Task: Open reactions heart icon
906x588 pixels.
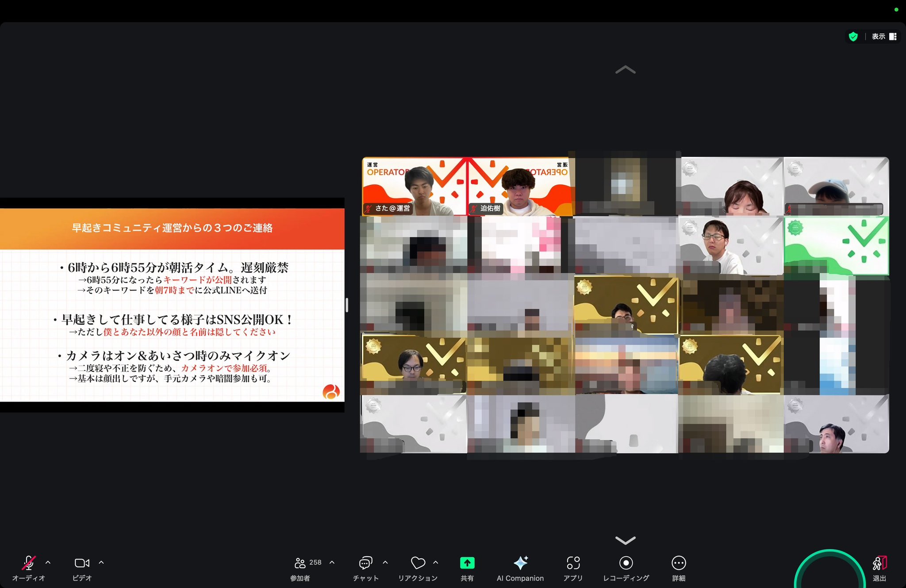Action: 418,563
